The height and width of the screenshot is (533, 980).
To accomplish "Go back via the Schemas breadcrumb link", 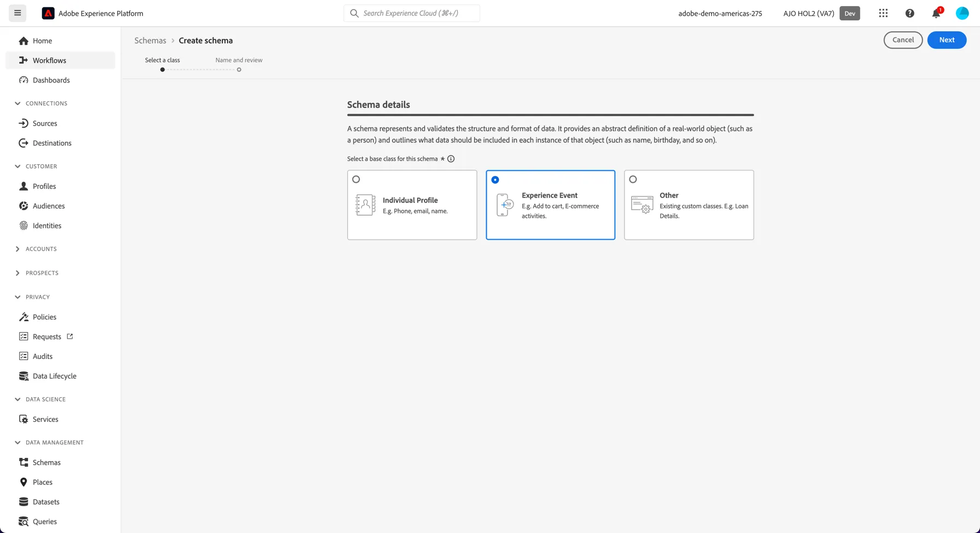I will [x=150, y=40].
